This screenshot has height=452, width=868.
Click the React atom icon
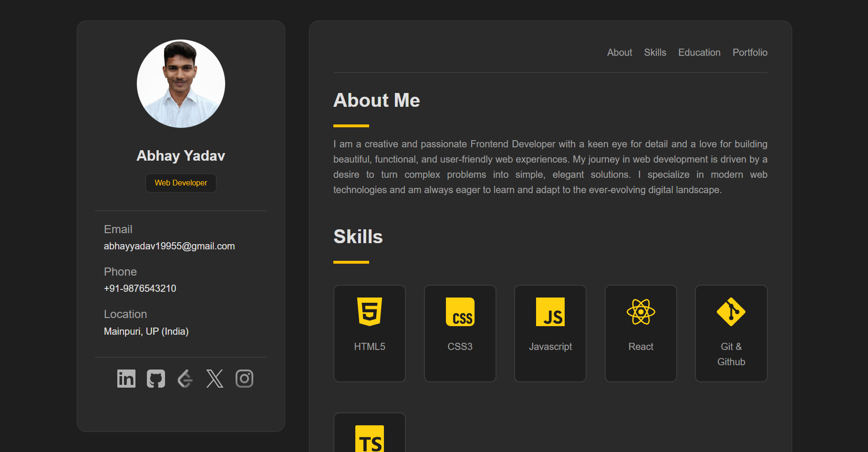pos(641,312)
